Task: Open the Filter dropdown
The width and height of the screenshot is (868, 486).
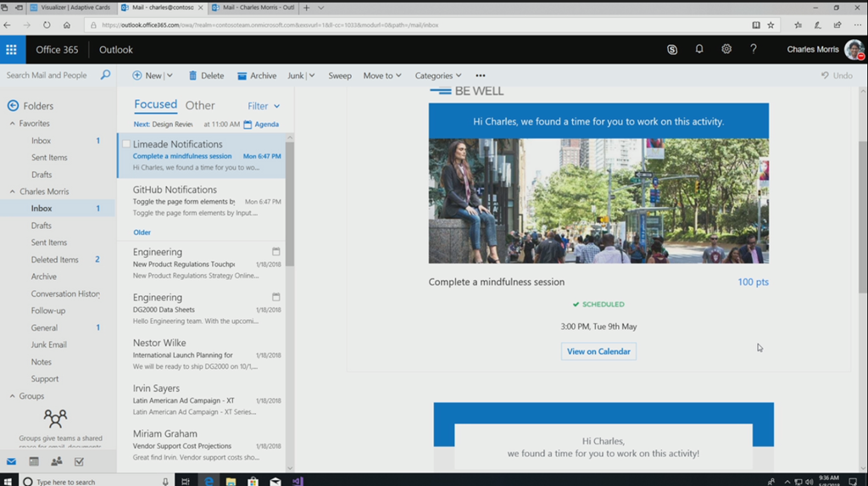Action: click(264, 106)
